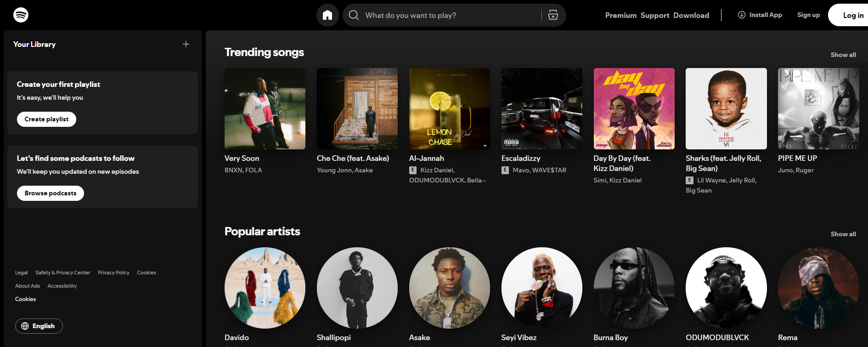Viewport: 868px width, 347px height.
Task: Click the search magnifier icon
Action: tap(354, 15)
